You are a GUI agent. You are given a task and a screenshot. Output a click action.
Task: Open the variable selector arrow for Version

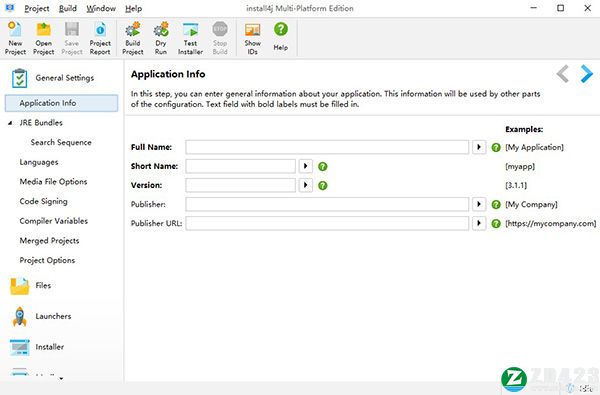pos(305,185)
